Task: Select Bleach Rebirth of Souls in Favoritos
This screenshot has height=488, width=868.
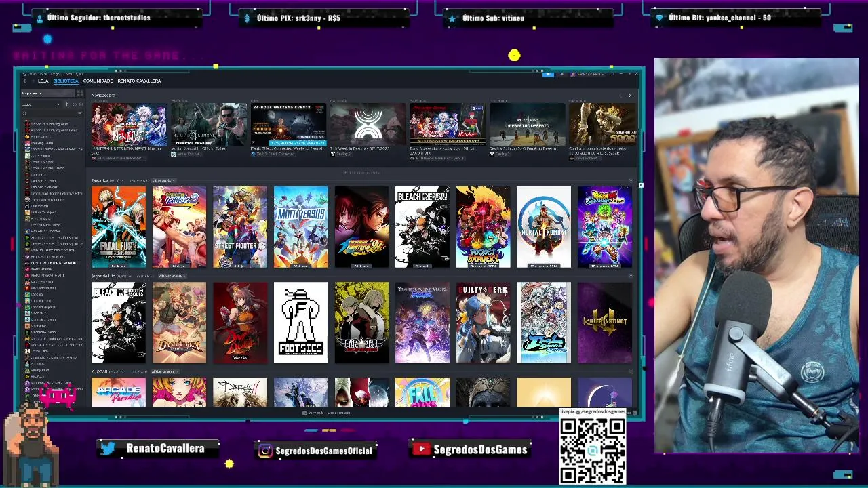Action: [x=422, y=227]
